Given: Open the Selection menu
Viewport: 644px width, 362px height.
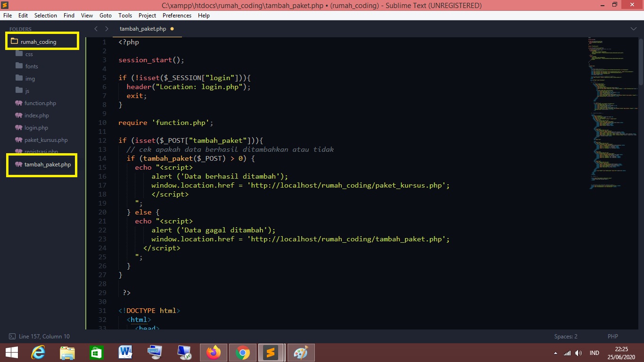Looking at the screenshot, I should tap(46, 16).
